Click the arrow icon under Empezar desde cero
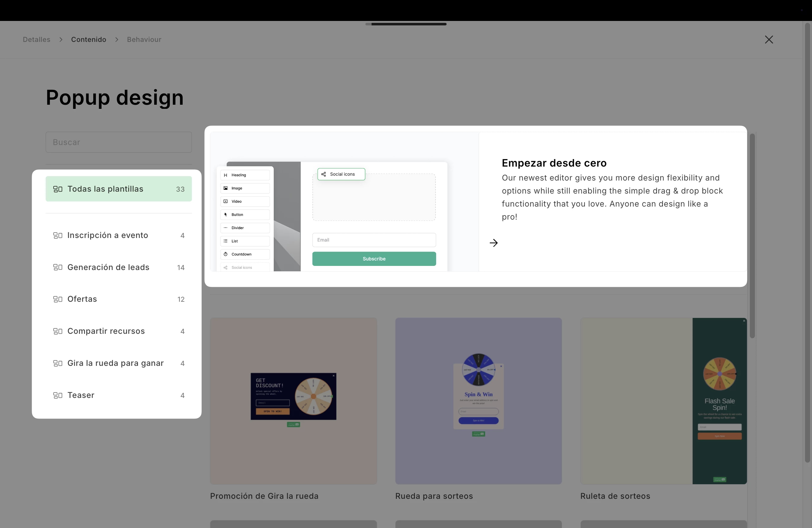The width and height of the screenshot is (812, 528). point(493,243)
